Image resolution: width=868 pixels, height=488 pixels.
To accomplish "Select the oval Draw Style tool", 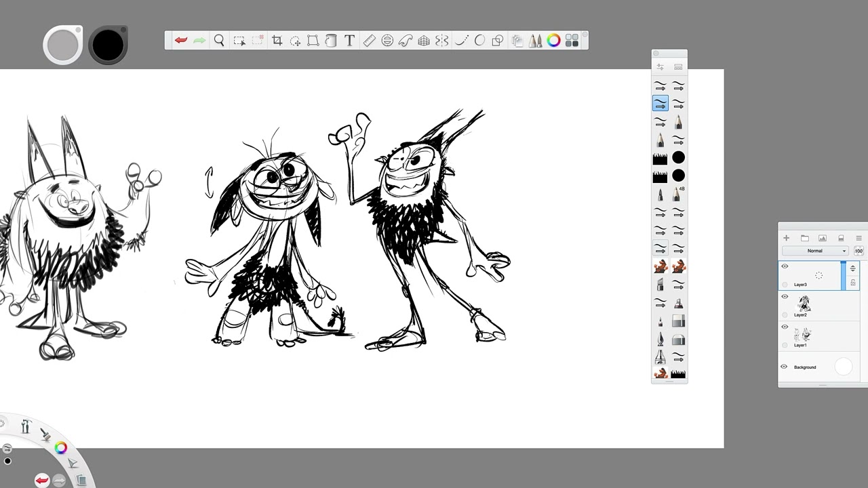I will click(x=479, y=41).
